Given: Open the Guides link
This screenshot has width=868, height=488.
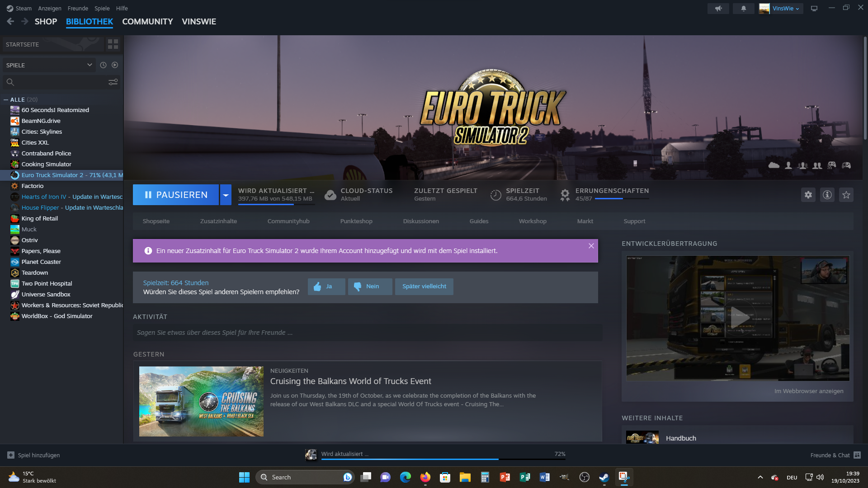Looking at the screenshot, I should pyautogui.click(x=479, y=221).
